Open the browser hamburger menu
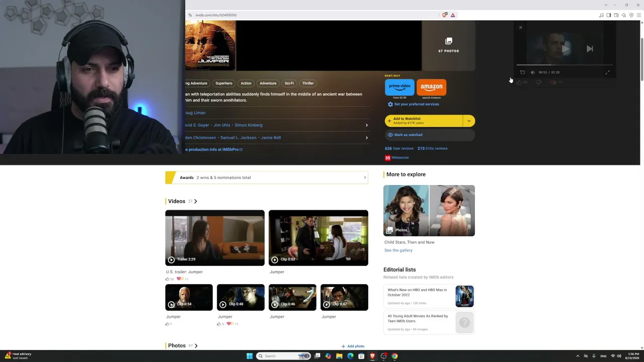644x362 pixels. [x=639, y=15]
